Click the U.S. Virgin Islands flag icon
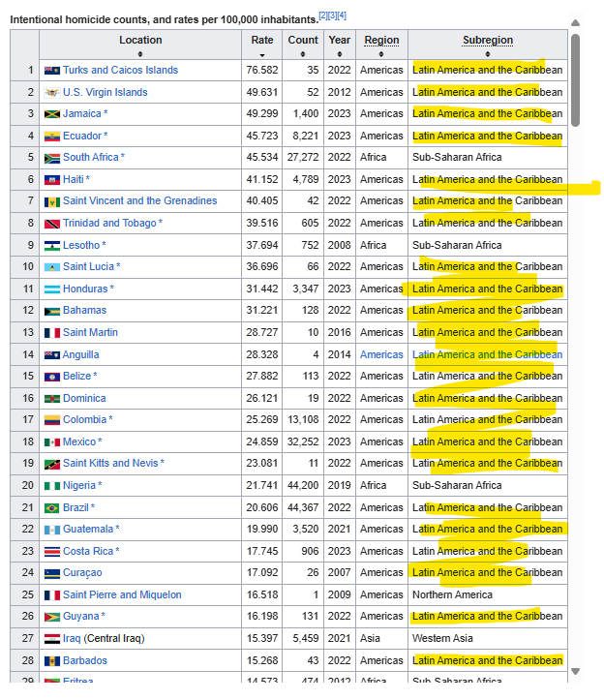Image resolution: width=604 pixels, height=700 pixels. [x=51, y=93]
